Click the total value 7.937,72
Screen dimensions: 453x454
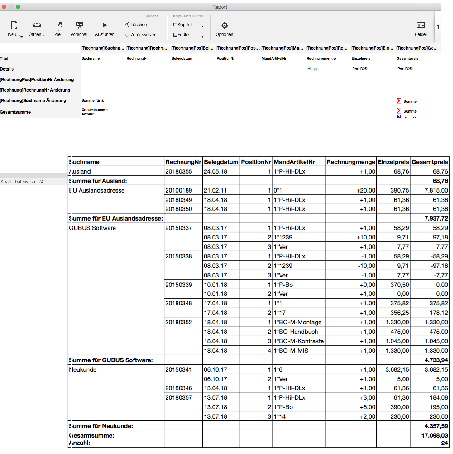tap(436, 219)
